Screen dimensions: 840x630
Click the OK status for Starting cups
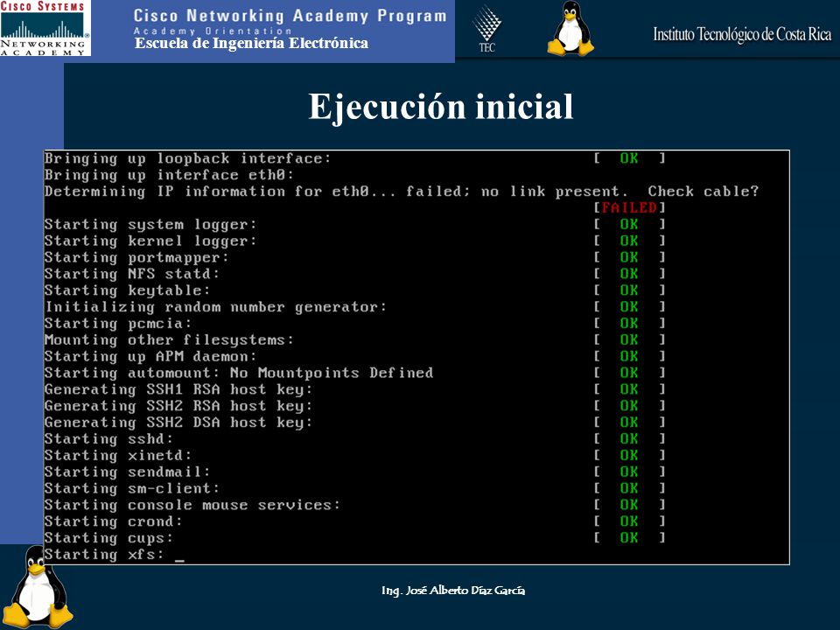[629, 537]
